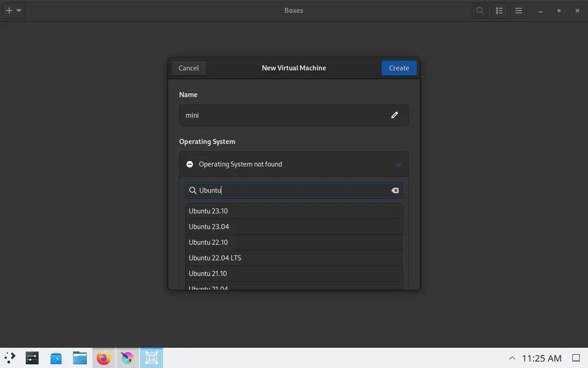Click Operating System not found row

click(294, 164)
